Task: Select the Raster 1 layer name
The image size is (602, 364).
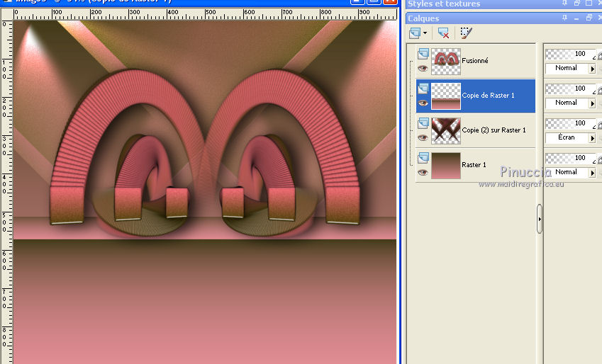Action: (474, 165)
